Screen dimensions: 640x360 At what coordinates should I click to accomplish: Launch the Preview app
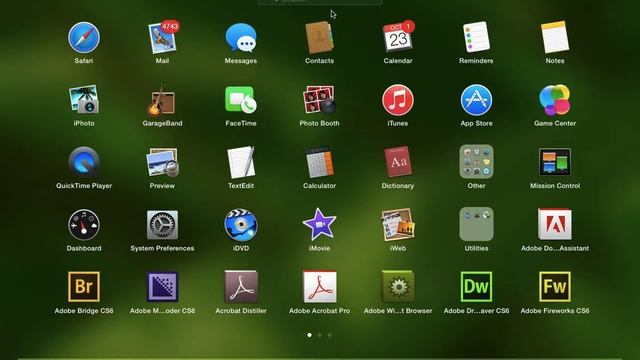point(162,162)
